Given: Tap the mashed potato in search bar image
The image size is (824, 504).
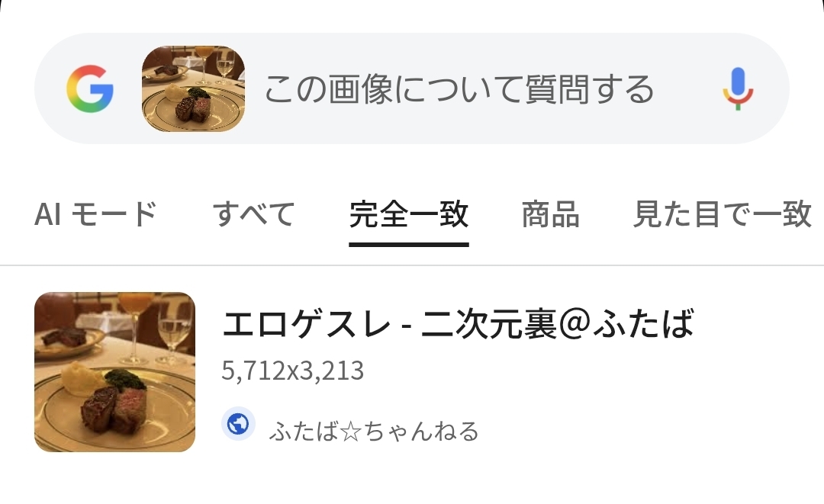Looking at the screenshot, I should point(176,94).
